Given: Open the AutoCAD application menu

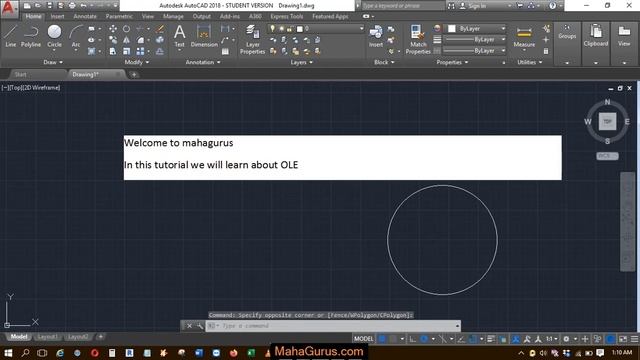Looking at the screenshot, I should 9,8.
